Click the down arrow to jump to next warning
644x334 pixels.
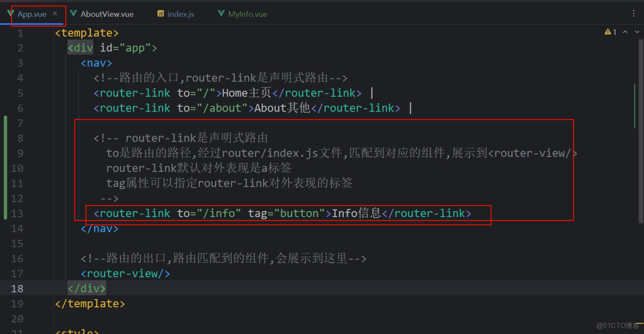coord(636,32)
